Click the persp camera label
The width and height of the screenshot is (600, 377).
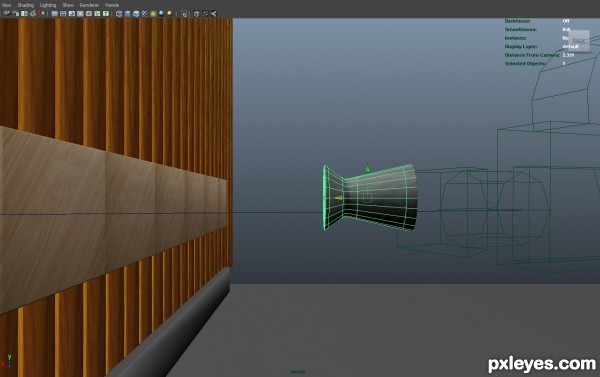coord(298,372)
